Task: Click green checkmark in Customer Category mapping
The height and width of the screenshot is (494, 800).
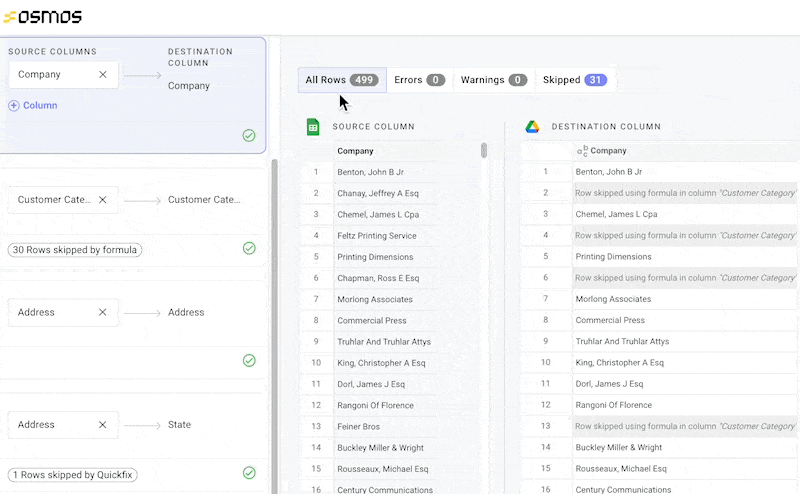Action: pyautogui.click(x=249, y=248)
